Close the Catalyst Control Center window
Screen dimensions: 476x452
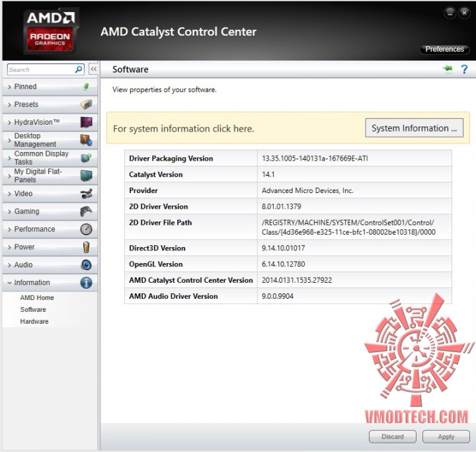coord(464,13)
